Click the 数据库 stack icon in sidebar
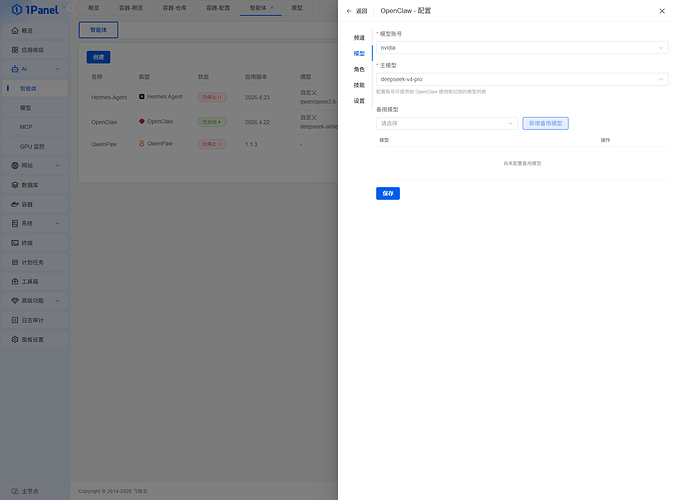676x500 pixels. (14, 185)
